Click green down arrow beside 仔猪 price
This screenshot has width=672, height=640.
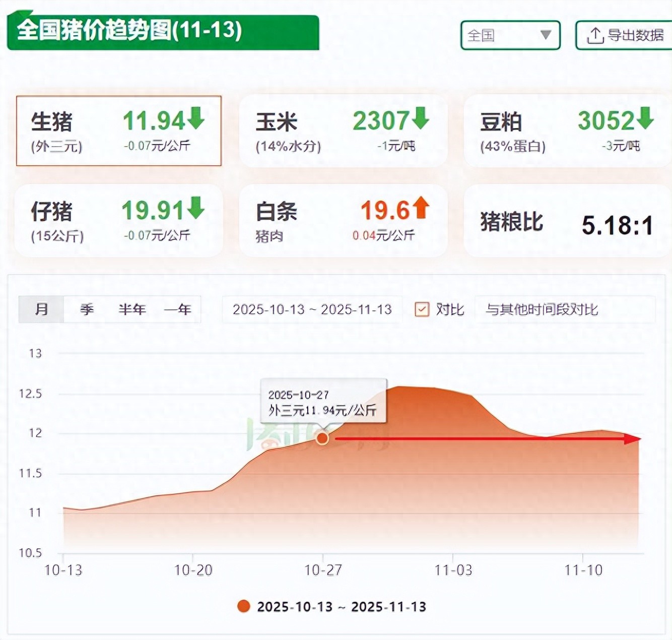(x=196, y=208)
